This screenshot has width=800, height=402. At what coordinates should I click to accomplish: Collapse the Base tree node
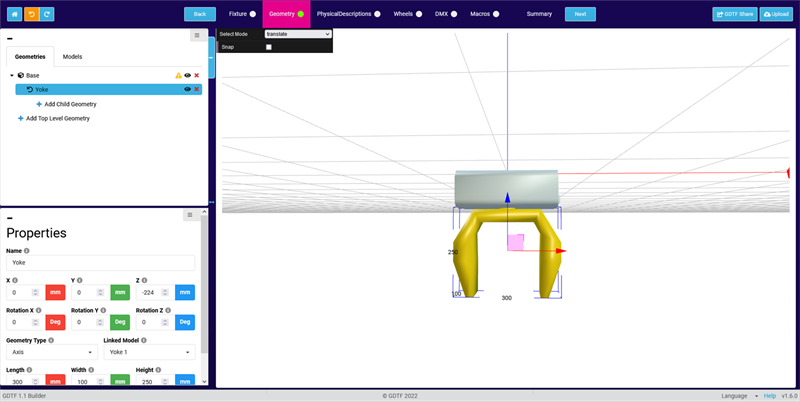pos(12,75)
